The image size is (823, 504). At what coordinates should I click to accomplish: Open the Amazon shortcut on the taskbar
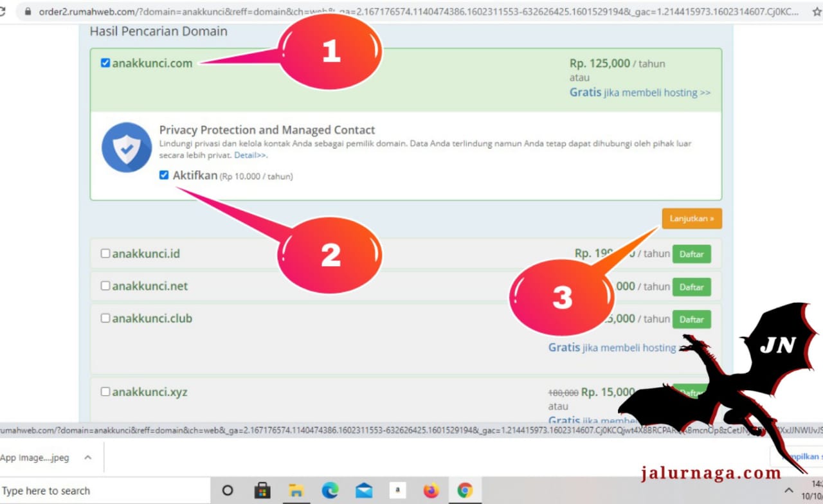(397, 491)
